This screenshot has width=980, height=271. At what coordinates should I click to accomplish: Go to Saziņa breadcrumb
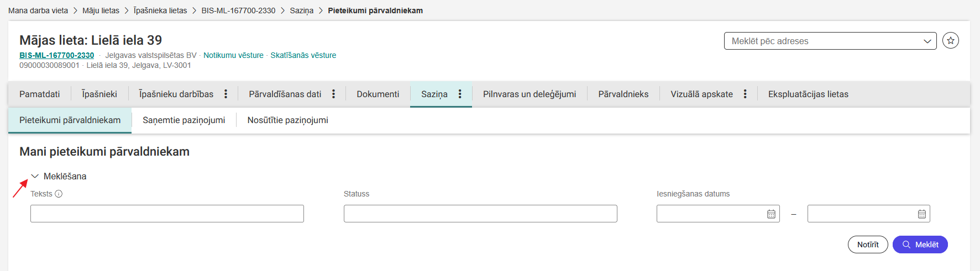click(x=302, y=10)
